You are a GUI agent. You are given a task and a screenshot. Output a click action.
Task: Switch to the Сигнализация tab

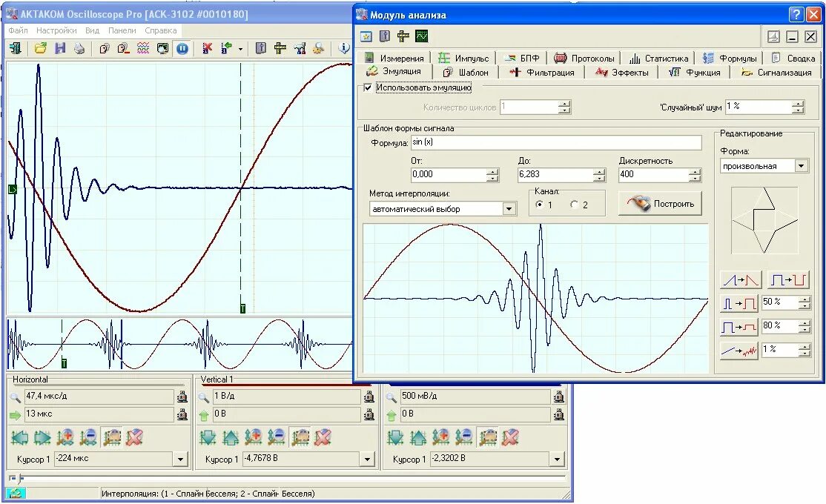pyautogui.click(x=776, y=72)
